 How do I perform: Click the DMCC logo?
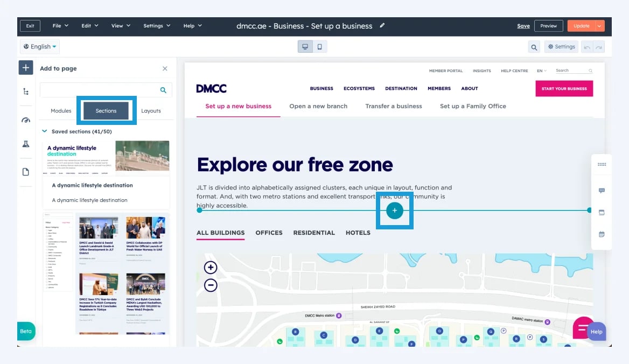click(212, 89)
